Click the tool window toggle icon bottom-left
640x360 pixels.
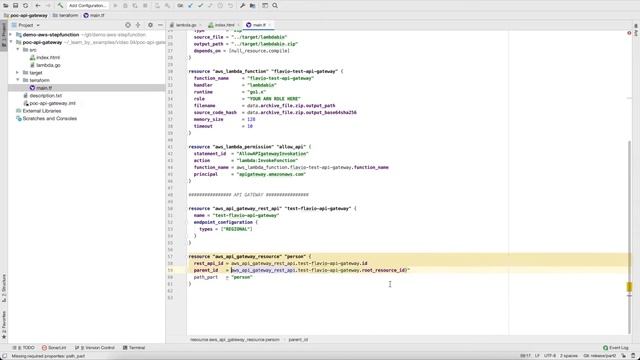click(x=4, y=356)
